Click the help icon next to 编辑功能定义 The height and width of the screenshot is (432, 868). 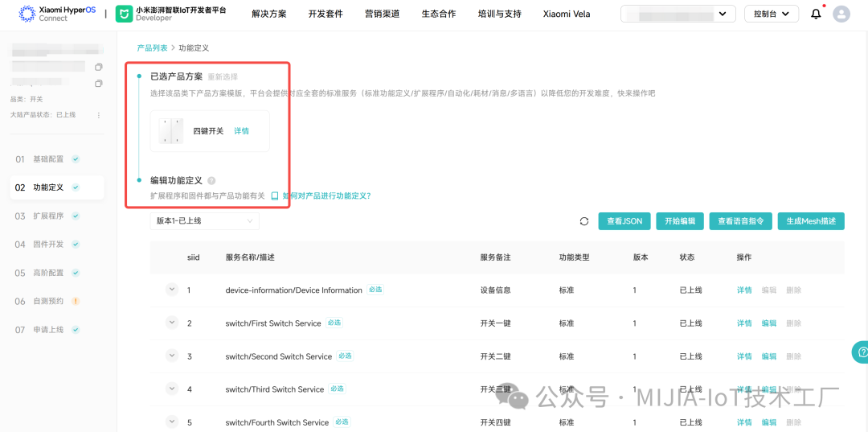tap(211, 181)
